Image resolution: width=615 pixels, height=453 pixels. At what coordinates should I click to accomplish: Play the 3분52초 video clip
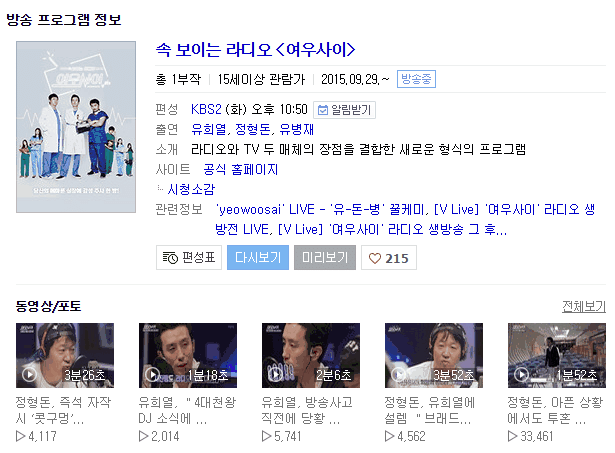[x=434, y=355]
